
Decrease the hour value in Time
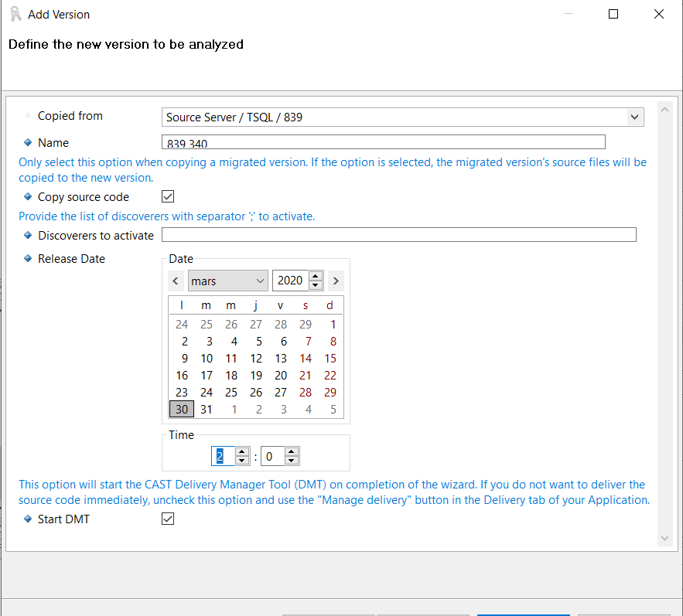click(242, 461)
